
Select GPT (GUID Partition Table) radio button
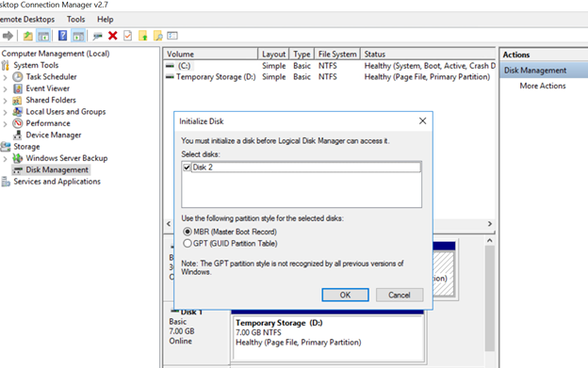(x=188, y=244)
